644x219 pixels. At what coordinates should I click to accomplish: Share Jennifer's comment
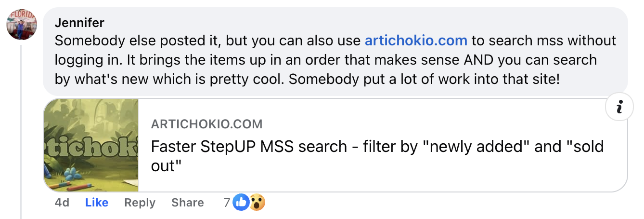point(187,203)
